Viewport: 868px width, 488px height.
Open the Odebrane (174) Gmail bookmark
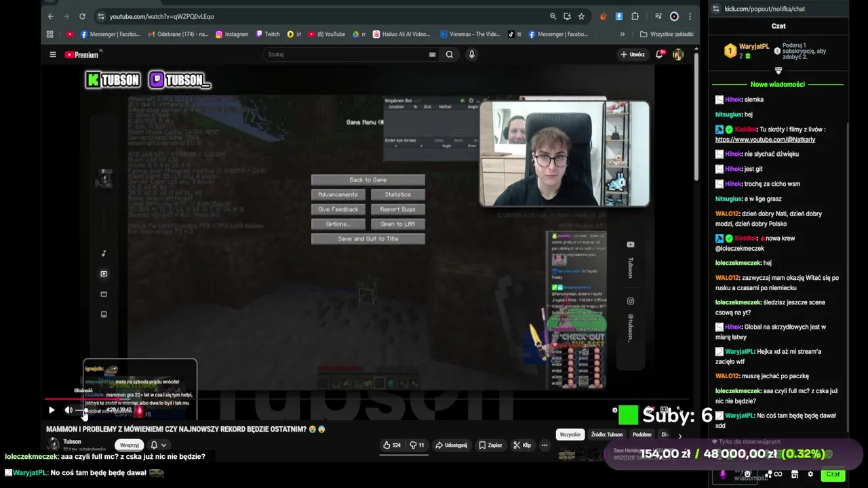[x=178, y=34]
